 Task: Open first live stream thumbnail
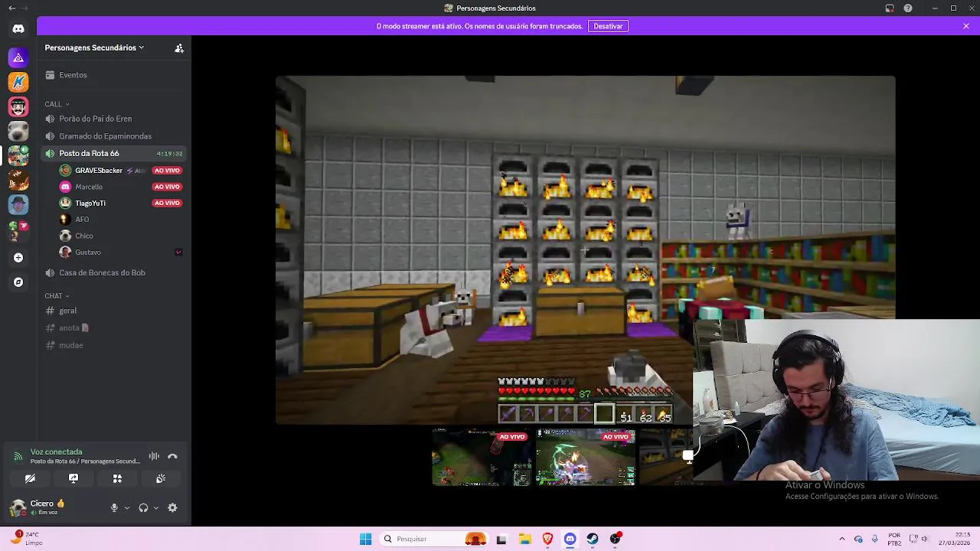(x=482, y=458)
